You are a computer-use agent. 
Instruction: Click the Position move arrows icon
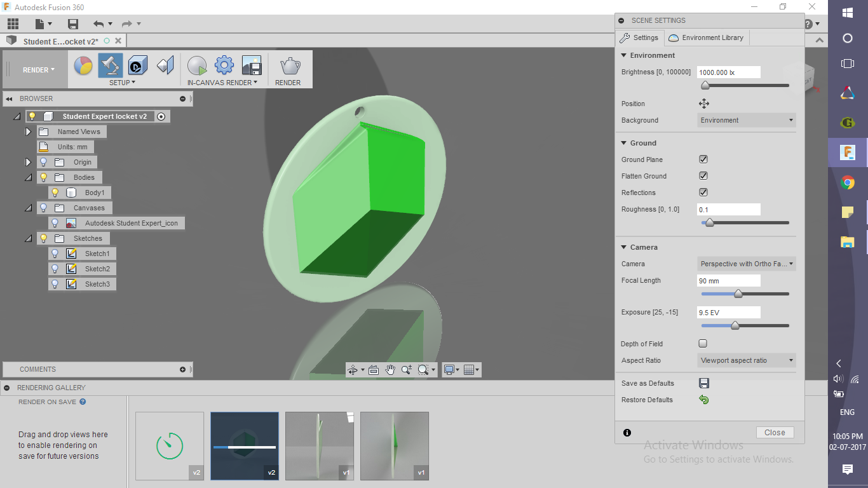(x=703, y=104)
